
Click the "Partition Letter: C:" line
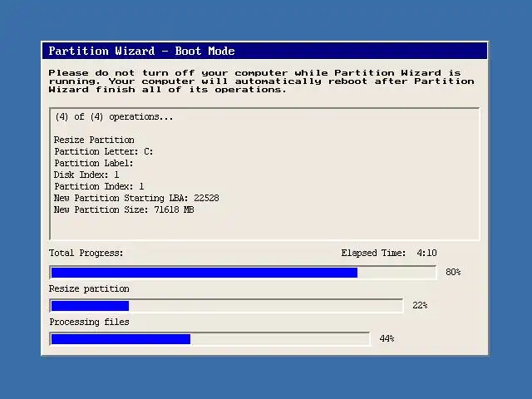point(103,151)
